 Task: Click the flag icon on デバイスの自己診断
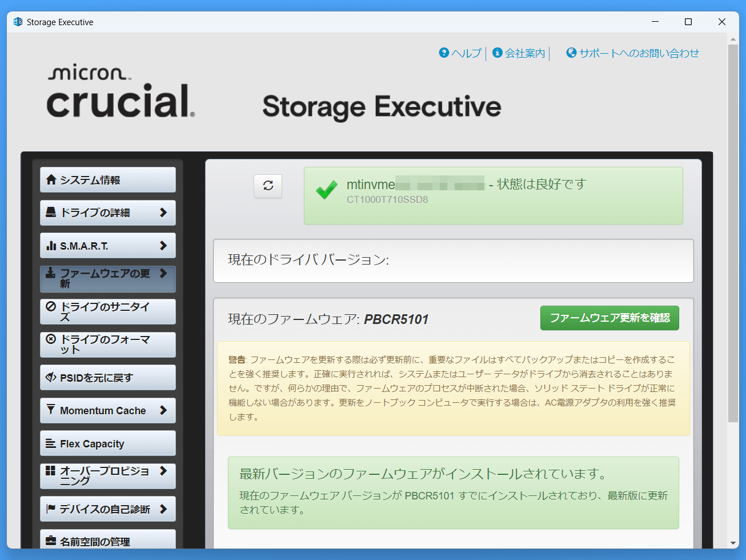(51, 508)
